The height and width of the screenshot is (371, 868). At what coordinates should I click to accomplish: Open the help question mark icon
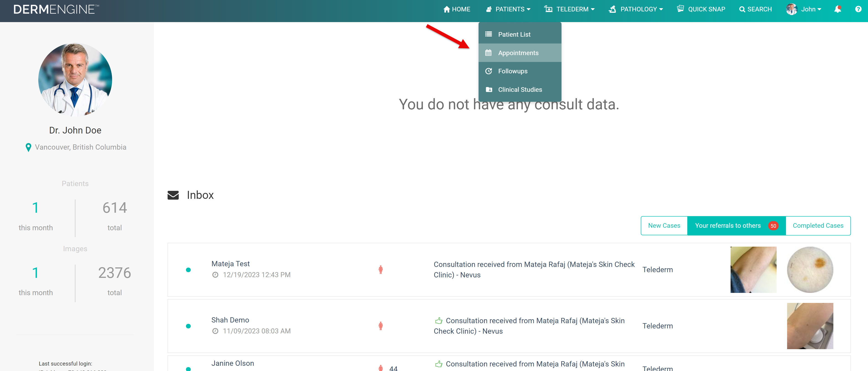coord(858,9)
